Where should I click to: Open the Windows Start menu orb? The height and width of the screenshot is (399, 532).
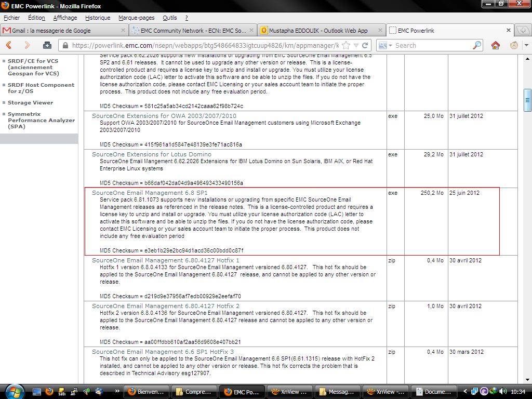click(x=14, y=392)
